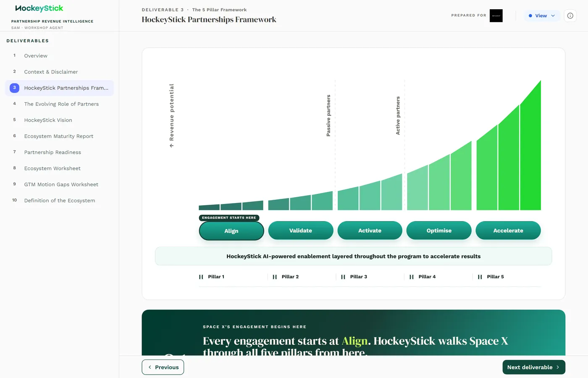Select HockeyStick Partnerships Framework in sidebar
Viewport: 588px width, 378px height.
59,88
